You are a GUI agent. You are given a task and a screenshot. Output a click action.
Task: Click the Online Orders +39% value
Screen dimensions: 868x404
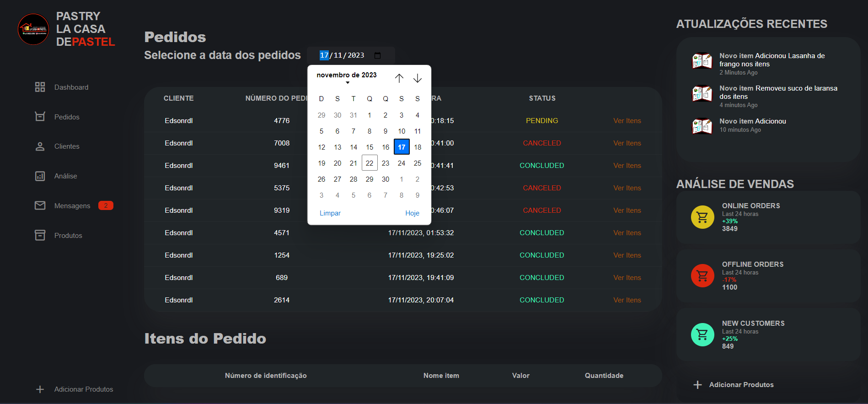tap(730, 221)
